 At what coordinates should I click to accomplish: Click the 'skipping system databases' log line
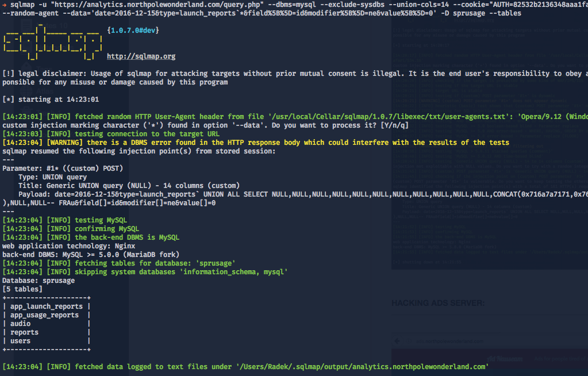tap(145, 272)
